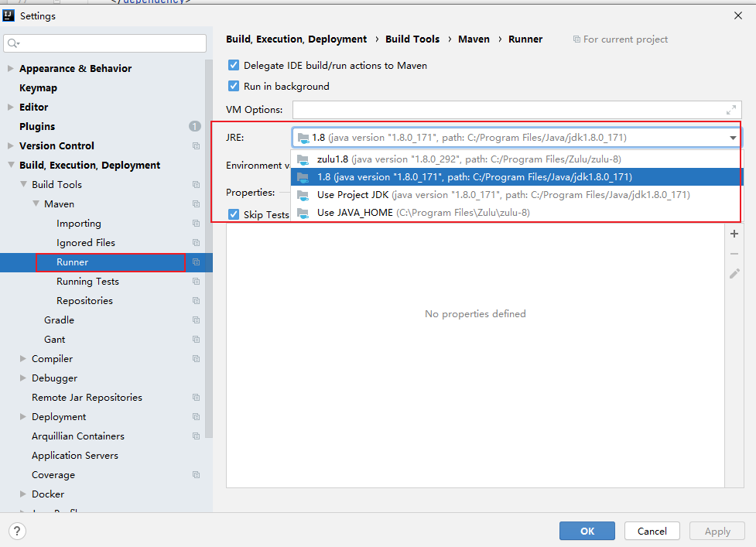This screenshot has height=547, width=756.
Task: Collapse the Maven node
Action: [x=36, y=203]
